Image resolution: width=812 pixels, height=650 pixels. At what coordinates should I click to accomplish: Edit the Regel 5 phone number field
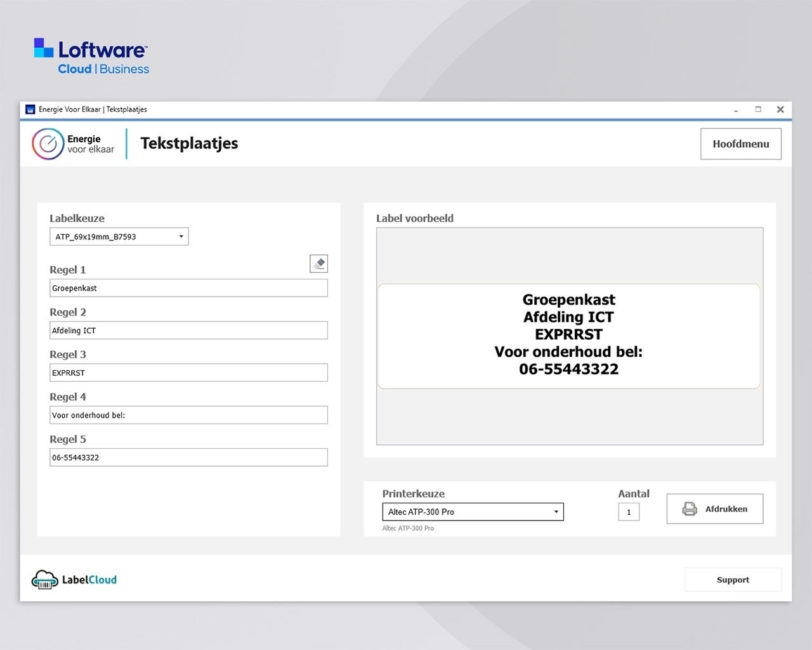[x=188, y=458]
